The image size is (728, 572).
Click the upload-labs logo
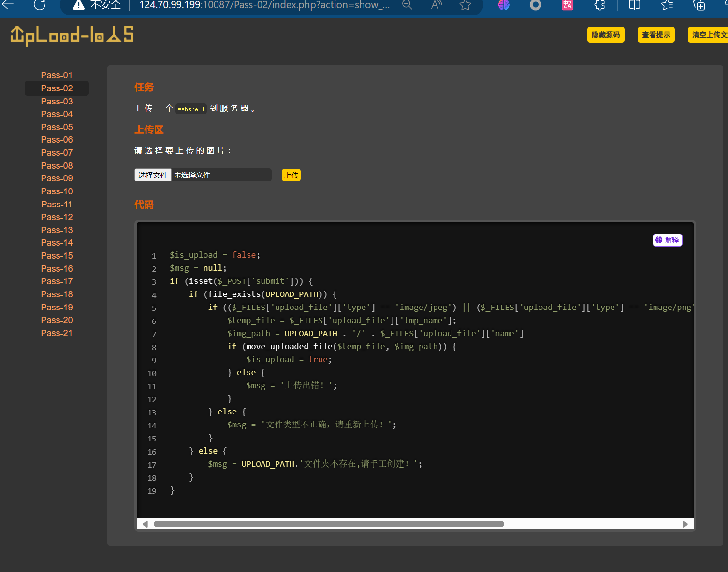72,35
